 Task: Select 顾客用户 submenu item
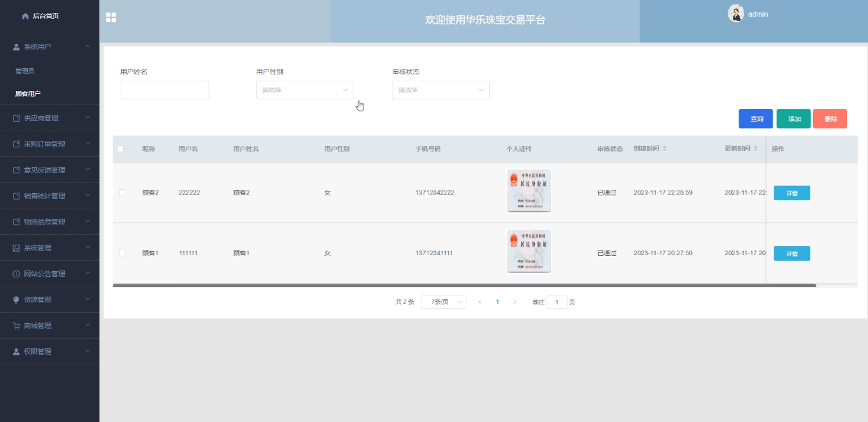point(28,94)
